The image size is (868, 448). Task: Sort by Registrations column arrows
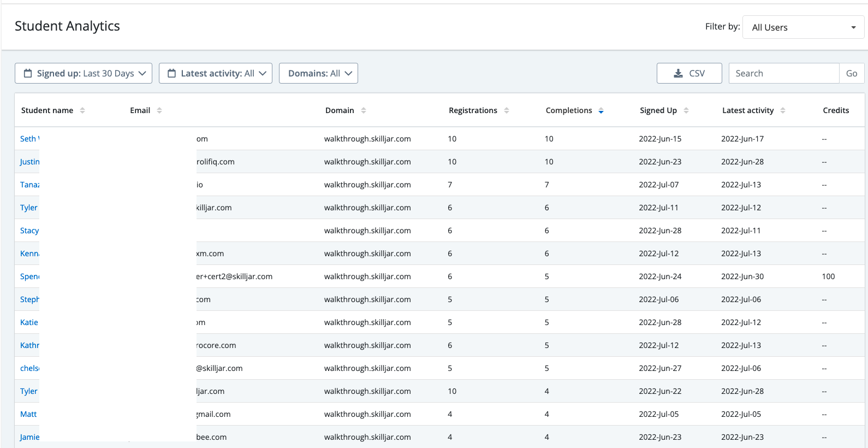[x=507, y=110]
